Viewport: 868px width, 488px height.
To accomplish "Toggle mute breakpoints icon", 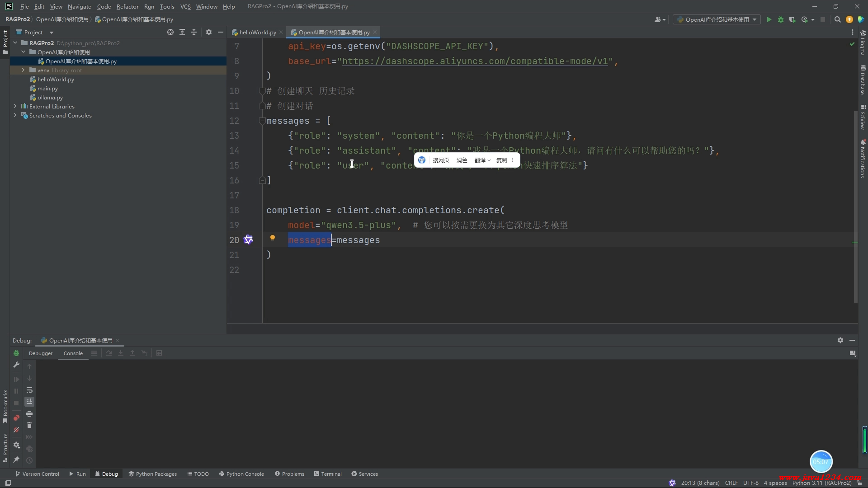I will tap(16, 430).
